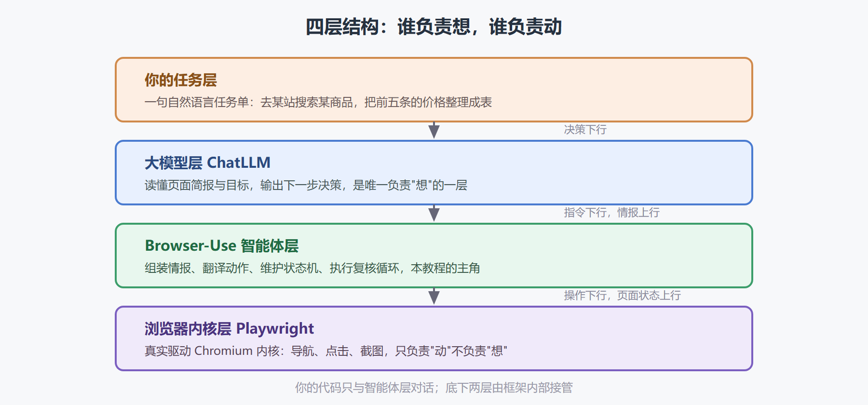This screenshot has height=405, width=868.
Task: Click the text 一句自然语言任务单 description line
Action: pos(318,102)
